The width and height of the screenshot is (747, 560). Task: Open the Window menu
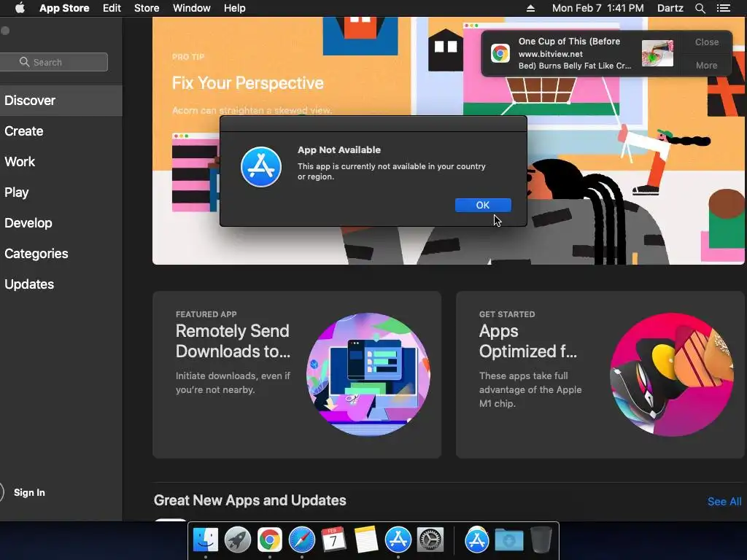[192, 8]
